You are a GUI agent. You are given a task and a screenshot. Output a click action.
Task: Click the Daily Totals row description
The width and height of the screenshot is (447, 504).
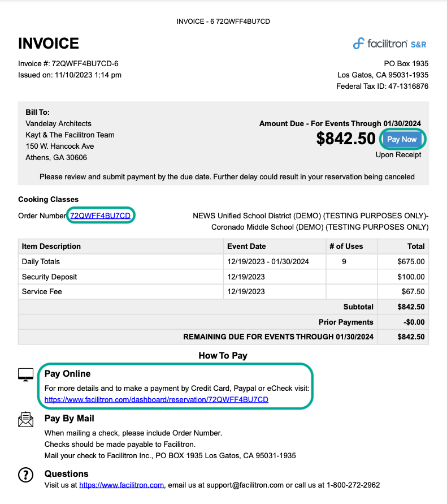[x=41, y=262]
